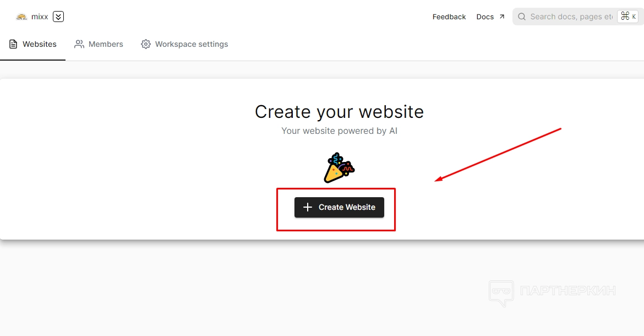This screenshot has width=644, height=336.
Task: Open the Workspace settings tab
Action: [x=184, y=45]
